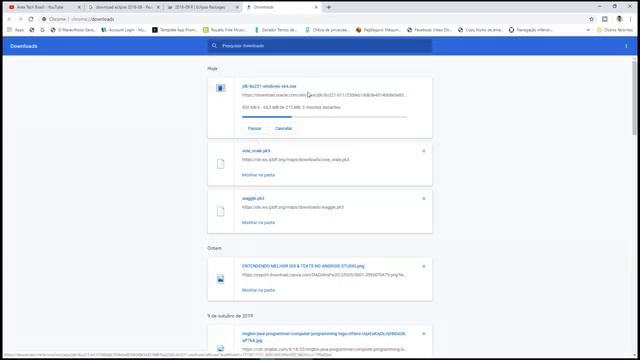The image size is (640, 360).
Task: Show ooe_wale.pk3 in folder
Action: pos(258,175)
